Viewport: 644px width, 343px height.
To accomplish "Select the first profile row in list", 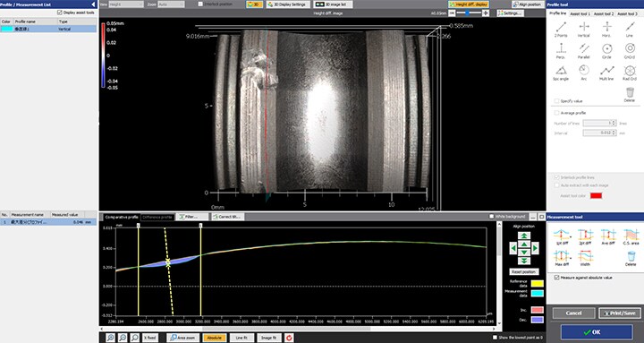I will pos(48,30).
